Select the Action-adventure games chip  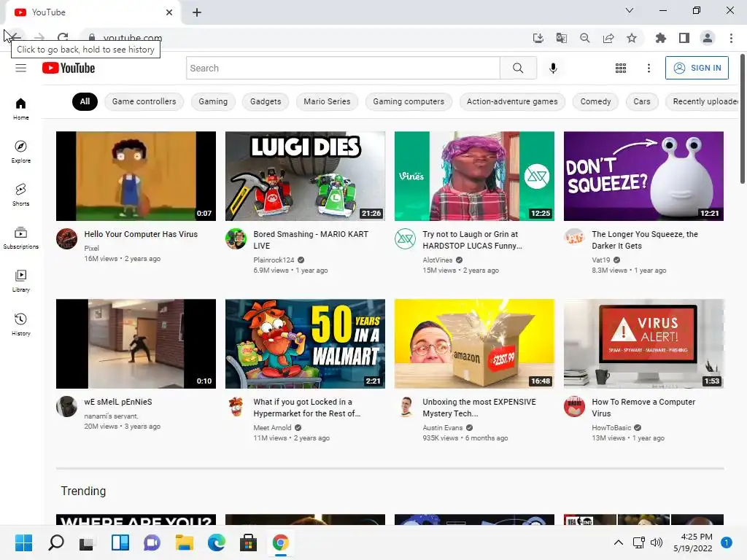coord(512,101)
